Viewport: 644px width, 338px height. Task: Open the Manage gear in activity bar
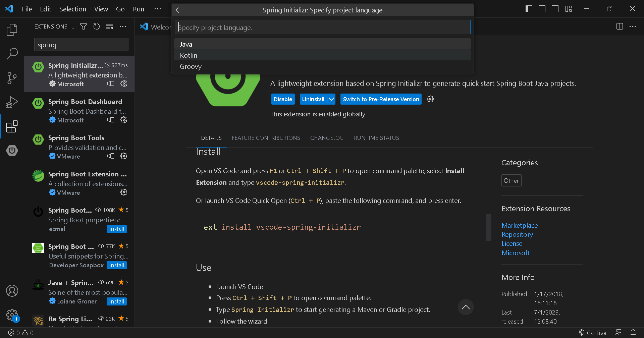click(x=12, y=315)
